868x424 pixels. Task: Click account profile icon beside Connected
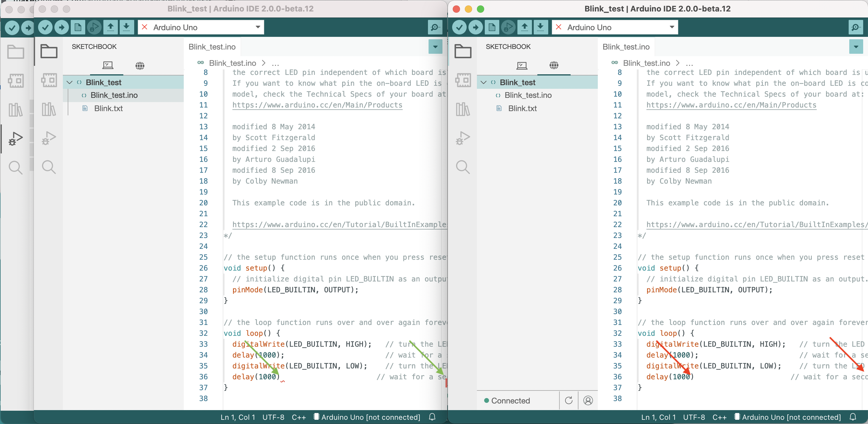coord(588,400)
